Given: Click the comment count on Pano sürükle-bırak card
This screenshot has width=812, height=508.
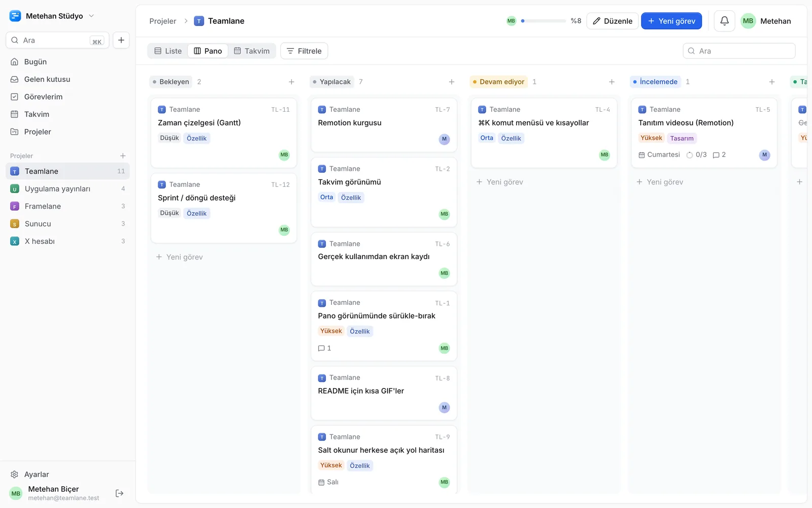Looking at the screenshot, I should click(324, 348).
